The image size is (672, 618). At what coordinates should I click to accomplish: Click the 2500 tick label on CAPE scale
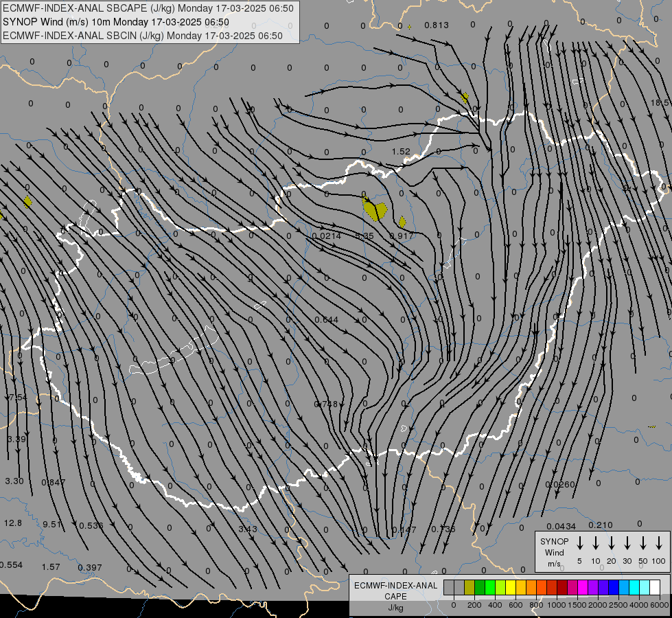tap(618, 605)
